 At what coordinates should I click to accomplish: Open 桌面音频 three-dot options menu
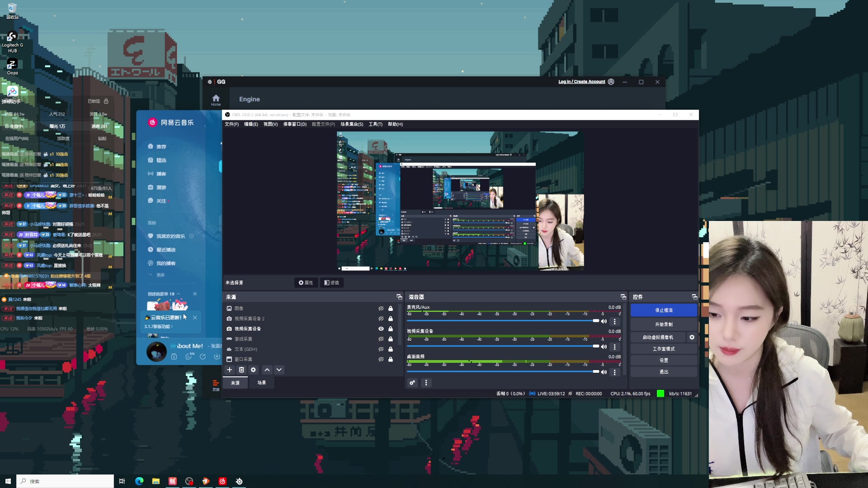click(x=614, y=372)
